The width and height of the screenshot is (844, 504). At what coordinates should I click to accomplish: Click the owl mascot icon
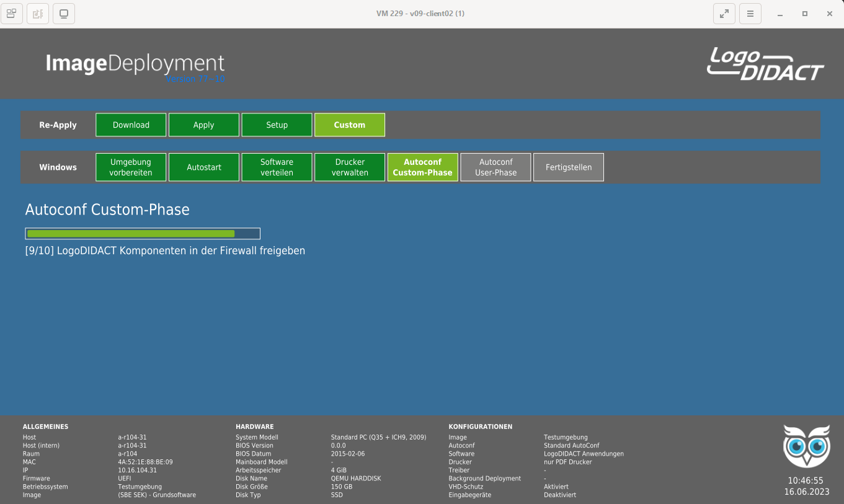tap(807, 446)
